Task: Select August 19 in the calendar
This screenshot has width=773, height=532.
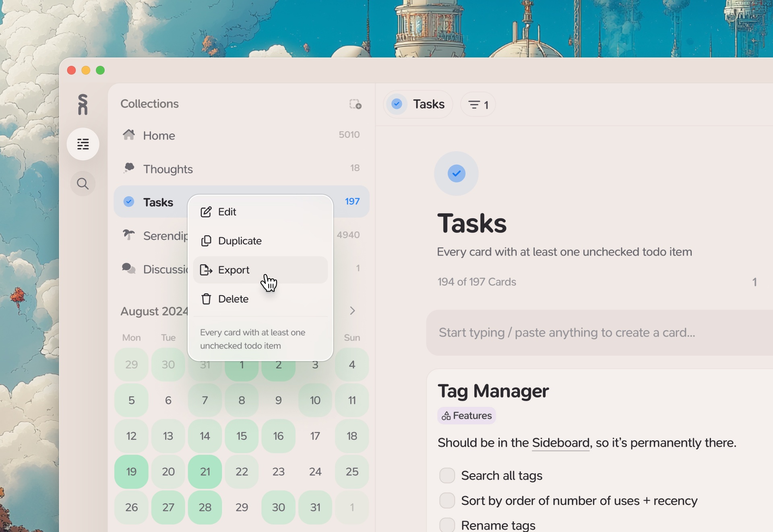Action: tap(131, 472)
